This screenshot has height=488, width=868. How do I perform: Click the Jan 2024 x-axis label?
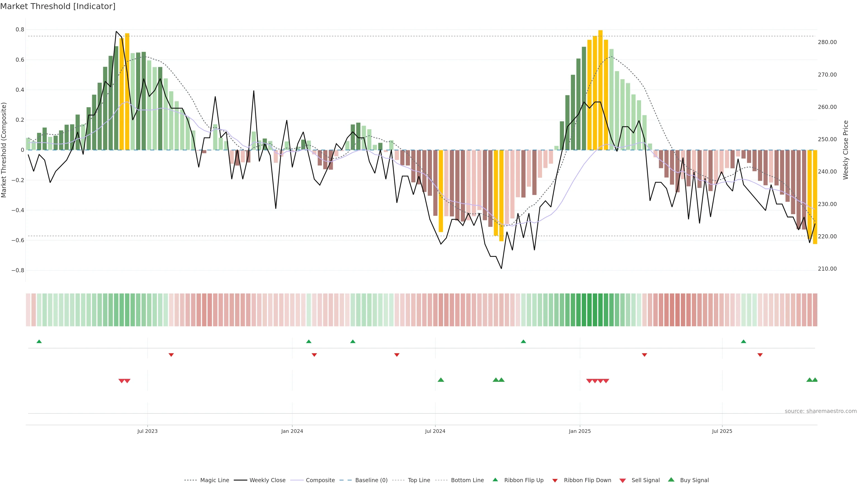[292, 431]
